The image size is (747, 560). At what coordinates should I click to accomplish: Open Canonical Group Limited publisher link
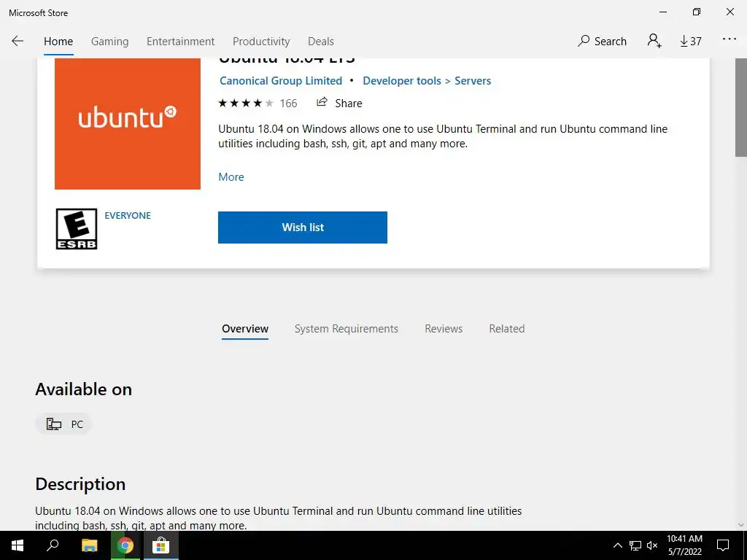click(281, 81)
